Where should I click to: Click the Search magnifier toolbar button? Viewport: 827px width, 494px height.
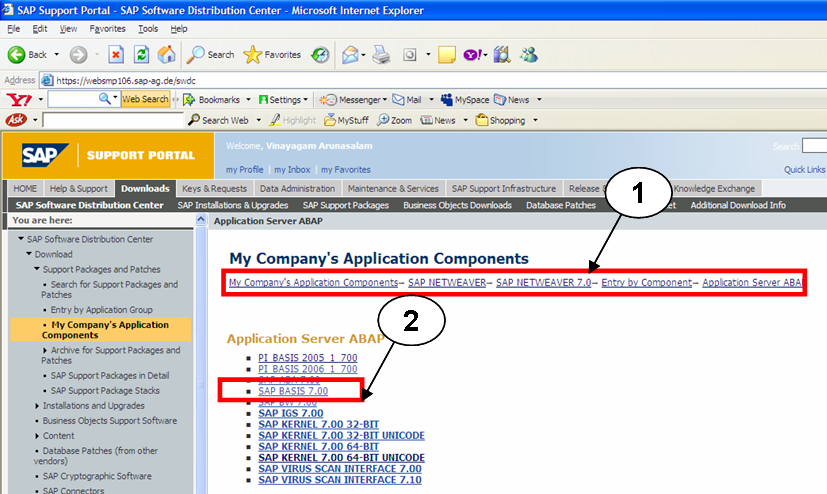(x=210, y=54)
